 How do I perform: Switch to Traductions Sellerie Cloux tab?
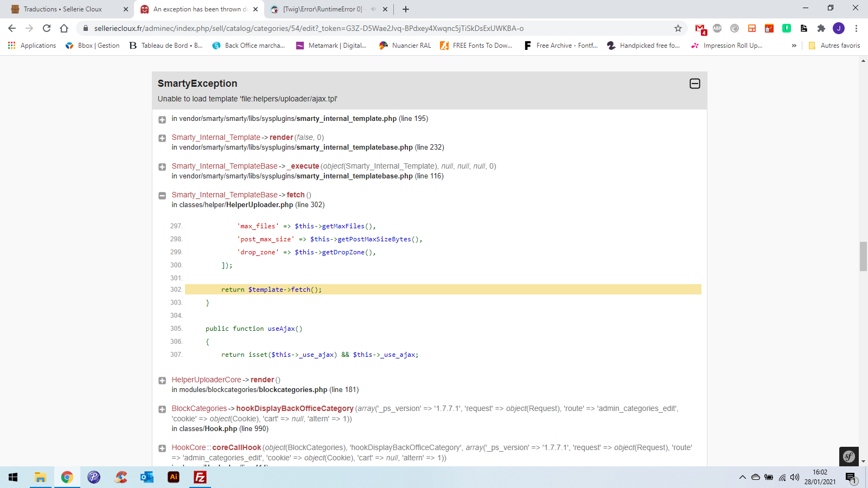pos(63,9)
